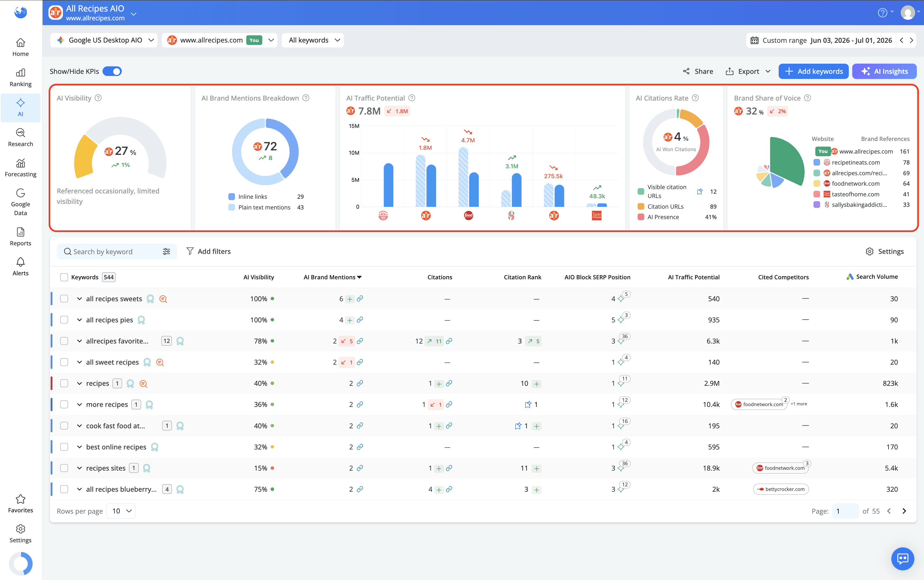Open the All Recipes AIO project dropdown
This screenshot has height=580, width=924.
click(134, 14)
